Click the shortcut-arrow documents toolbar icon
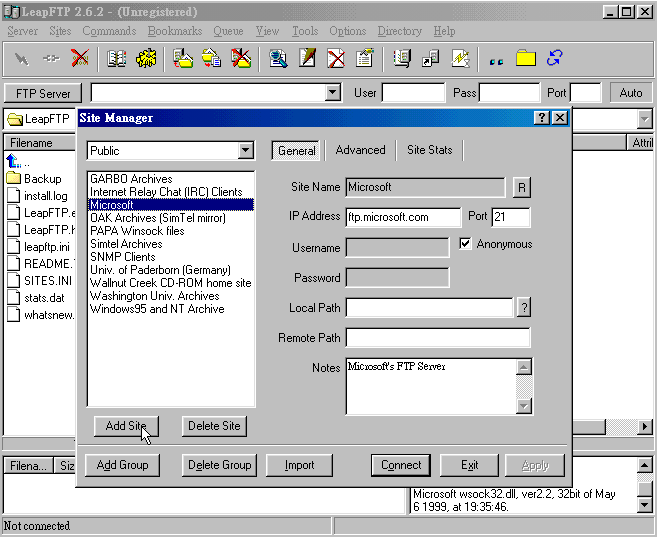Image resolution: width=657 pixels, height=537 pixels. (x=431, y=58)
